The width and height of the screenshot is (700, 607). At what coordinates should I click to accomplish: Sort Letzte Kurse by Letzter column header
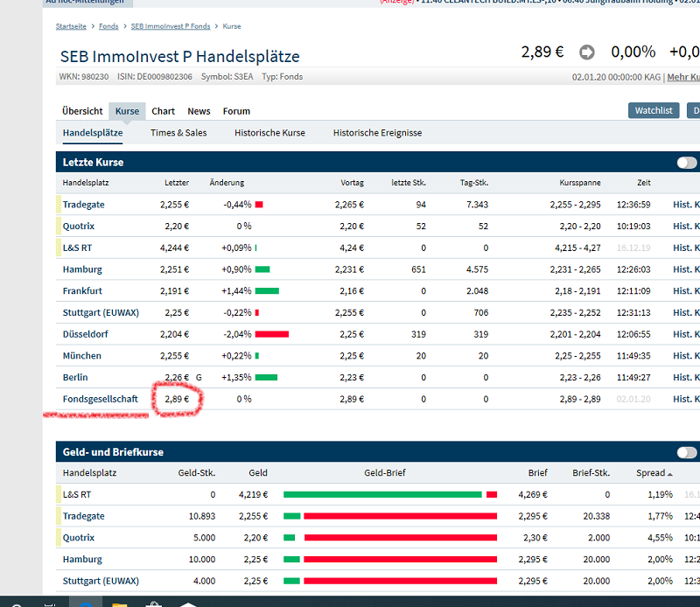pyautogui.click(x=177, y=183)
